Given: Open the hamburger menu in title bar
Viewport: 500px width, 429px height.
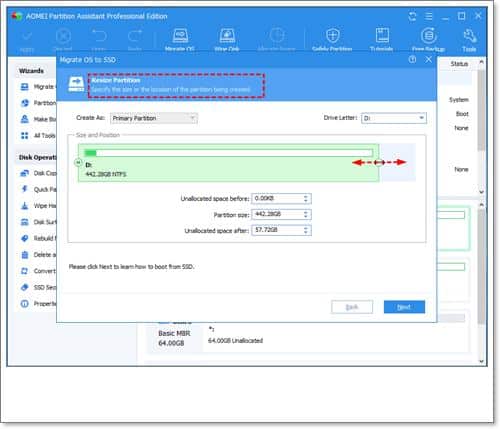Looking at the screenshot, I should click(429, 16).
